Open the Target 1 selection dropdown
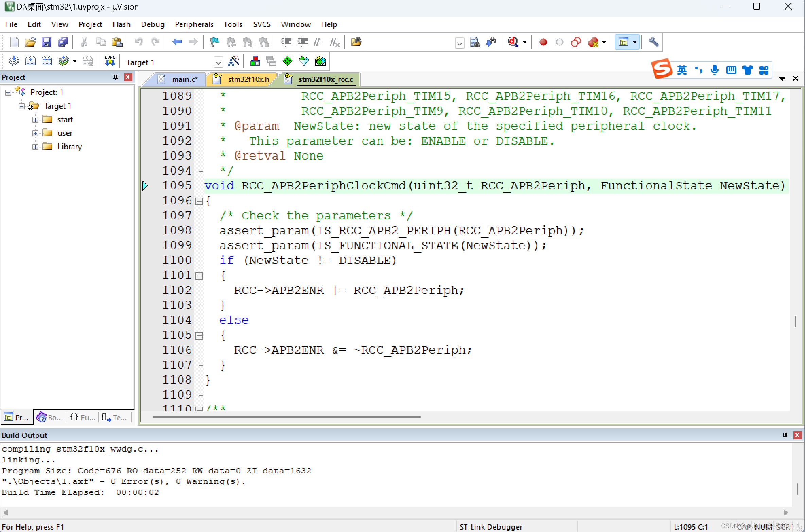This screenshot has height=532, width=805. click(x=218, y=62)
